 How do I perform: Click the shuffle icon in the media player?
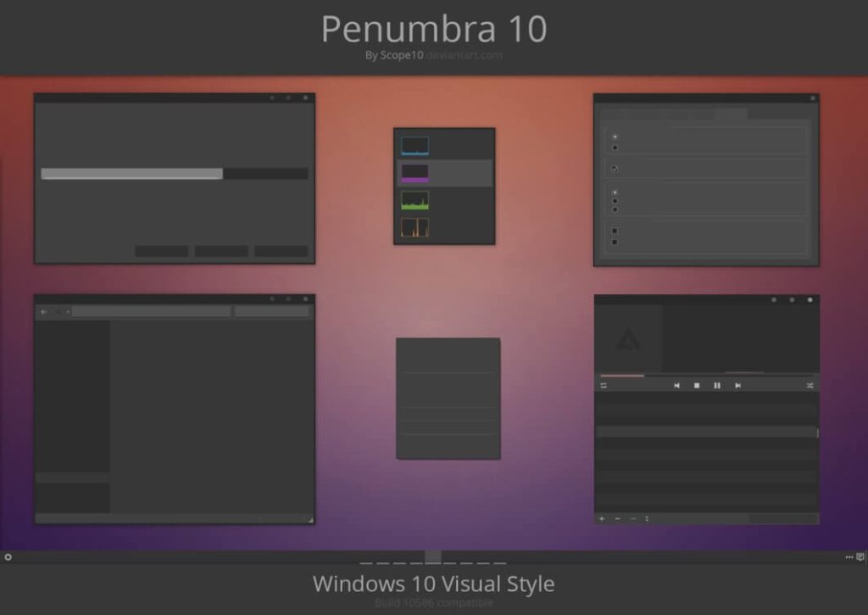(810, 385)
